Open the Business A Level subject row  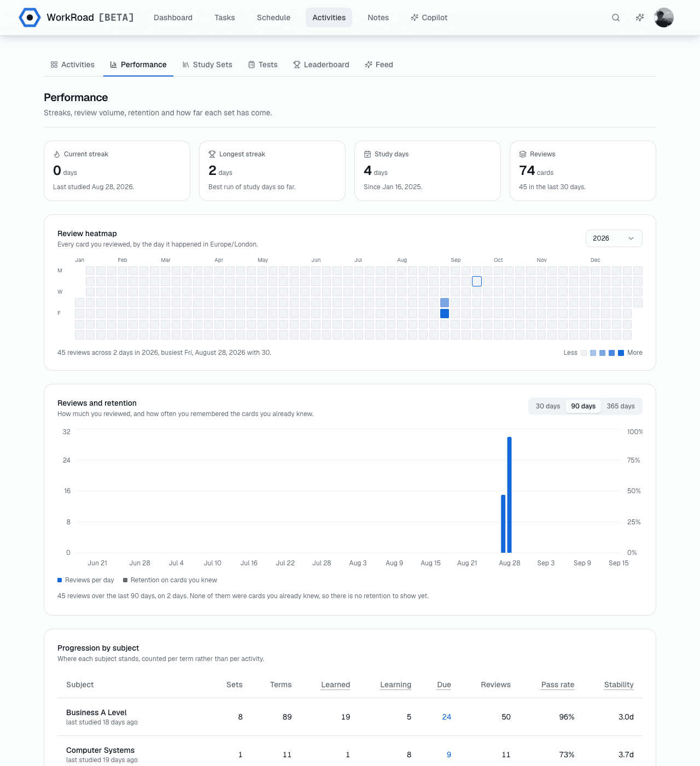click(350, 717)
